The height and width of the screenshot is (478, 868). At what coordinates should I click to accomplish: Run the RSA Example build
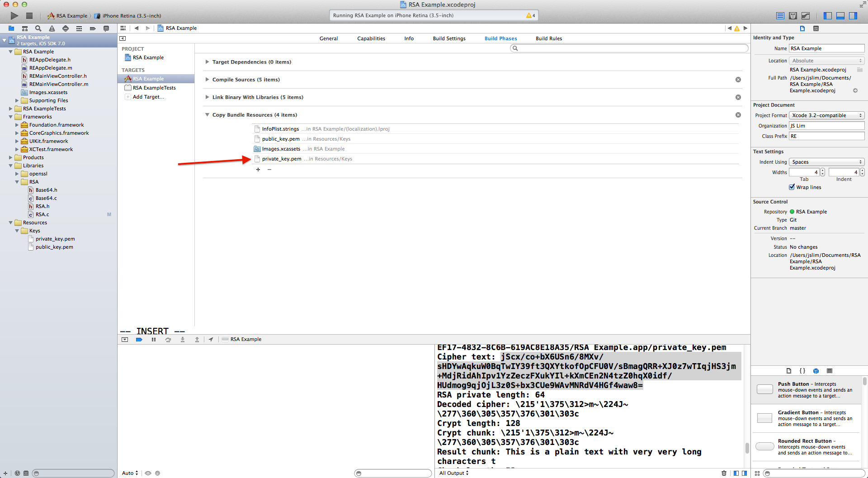click(14, 16)
